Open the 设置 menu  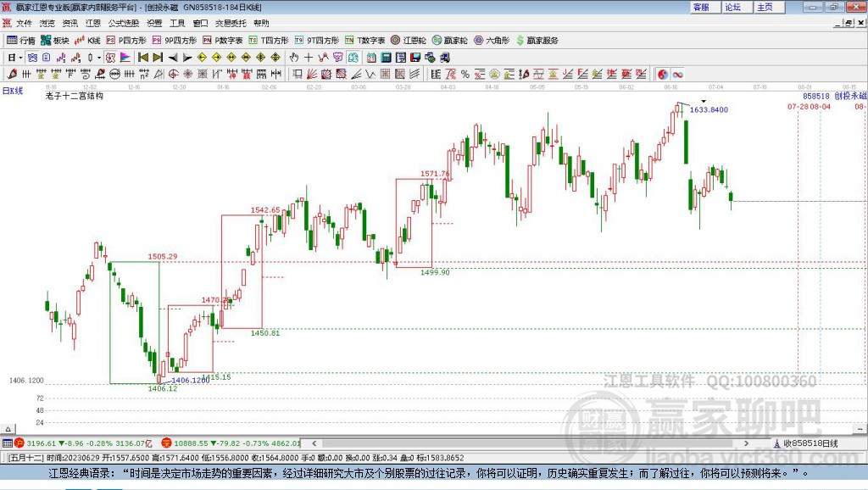[x=154, y=23]
